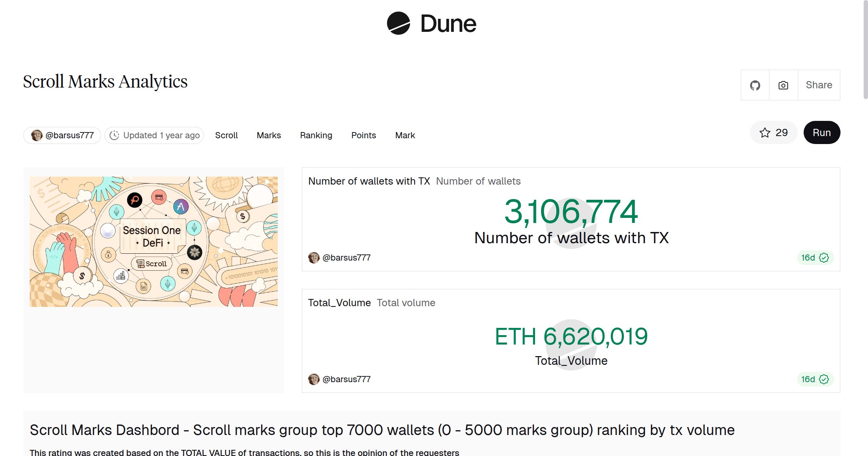The image size is (868, 456).
Task: Click the Share button
Action: pos(818,85)
